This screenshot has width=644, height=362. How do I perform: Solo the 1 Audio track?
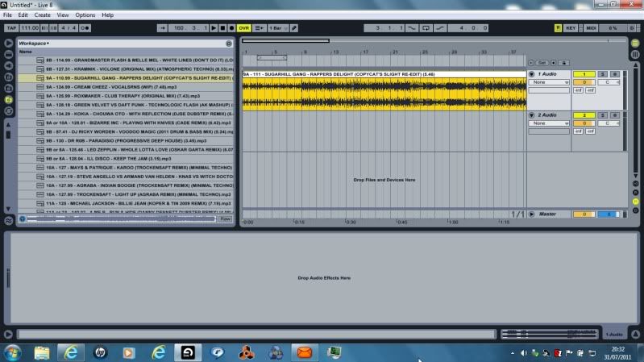[x=604, y=74]
